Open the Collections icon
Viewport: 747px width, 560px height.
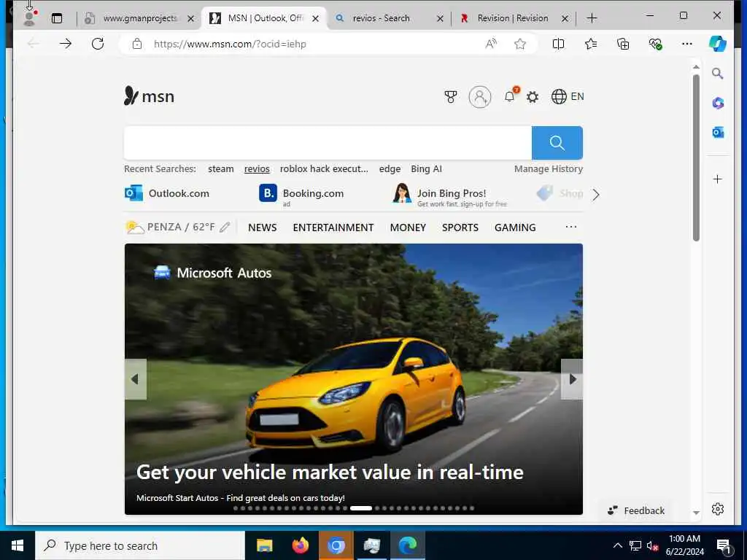point(623,44)
